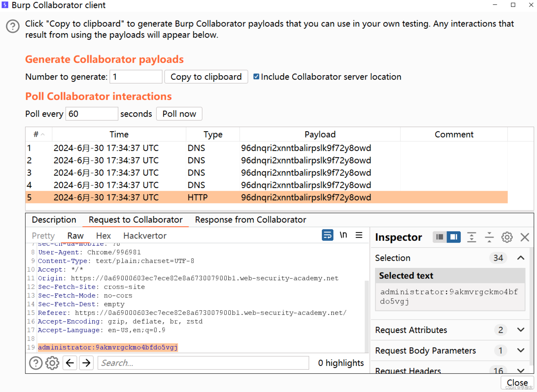Image resolution: width=537 pixels, height=392 pixels.
Task: Click the Payload column header
Action: [320, 134]
